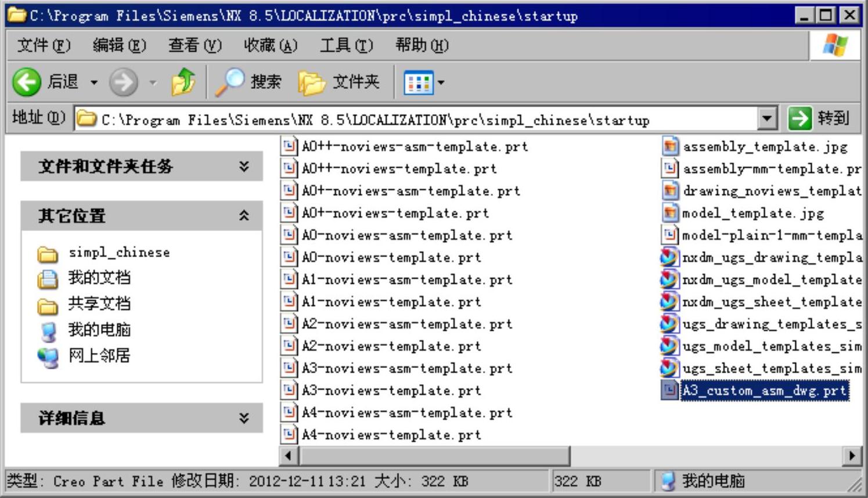
Task: Select assembly_template.jpg image icon
Action: [x=670, y=146]
